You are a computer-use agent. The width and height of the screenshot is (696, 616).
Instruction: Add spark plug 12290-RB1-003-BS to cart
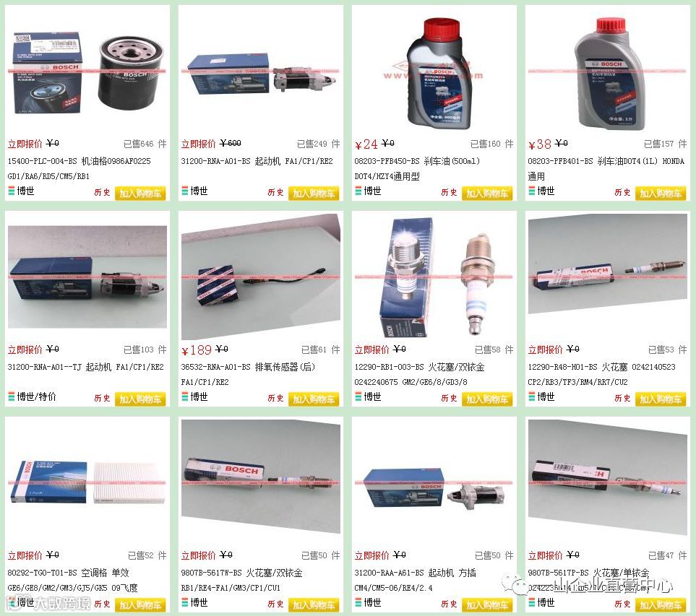(x=487, y=399)
